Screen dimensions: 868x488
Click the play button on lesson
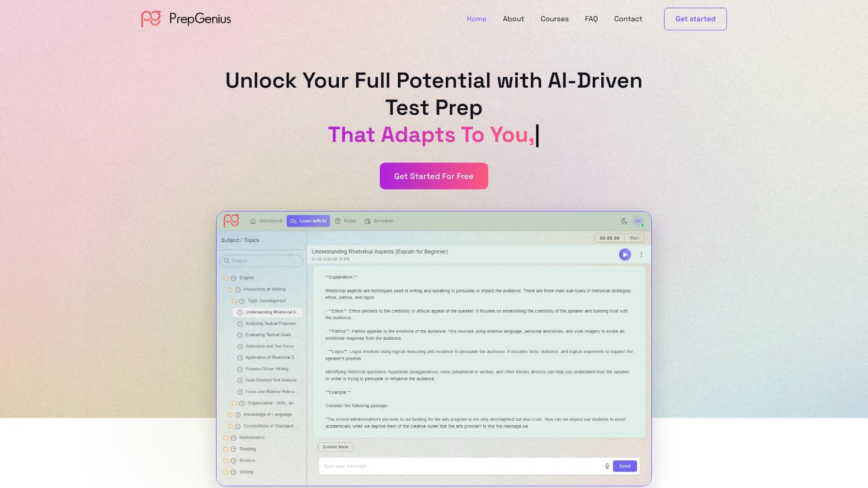[624, 254]
